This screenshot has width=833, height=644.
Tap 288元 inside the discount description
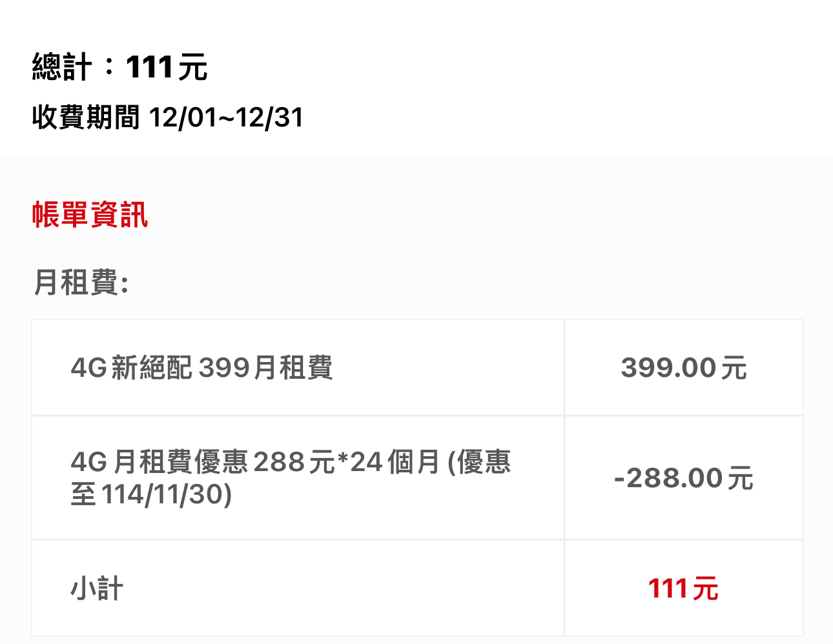(294, 462)
